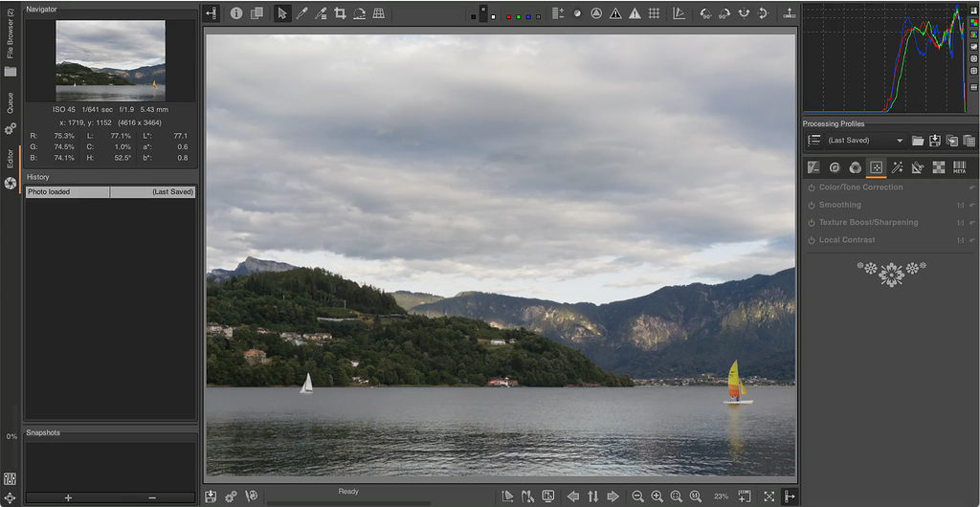Viewport: 980px width, 507px height.
Task: Select the red channel preview swatch
Action: 508,16
